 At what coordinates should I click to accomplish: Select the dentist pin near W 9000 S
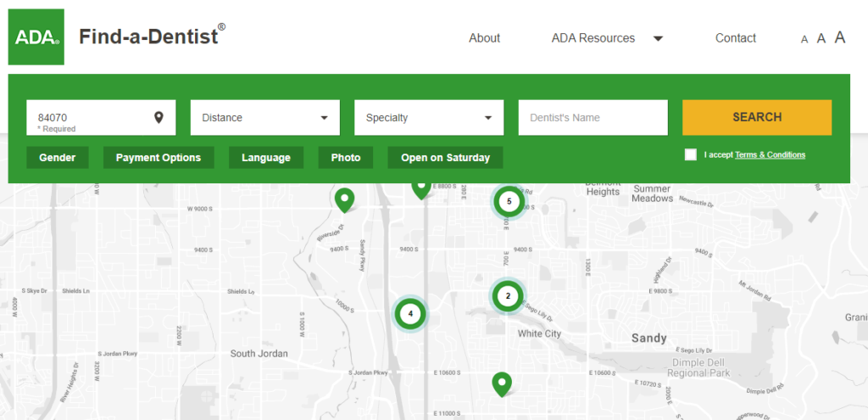pos(345,200)
